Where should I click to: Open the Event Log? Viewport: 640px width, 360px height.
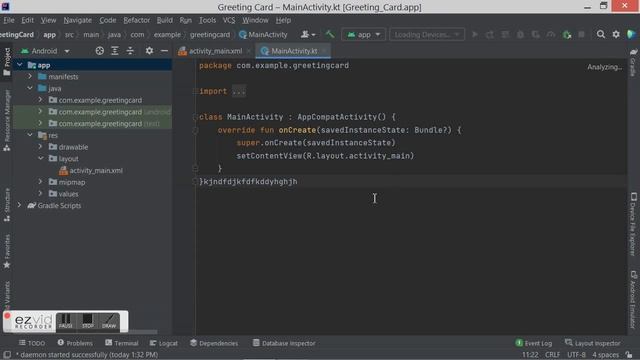(534, 343)
